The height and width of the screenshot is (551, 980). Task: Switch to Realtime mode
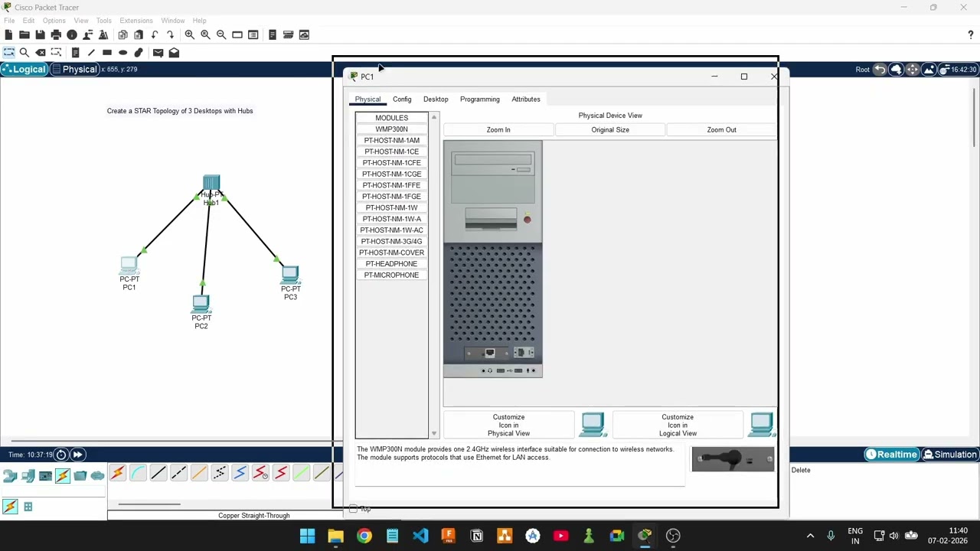(x=891, y=455)
